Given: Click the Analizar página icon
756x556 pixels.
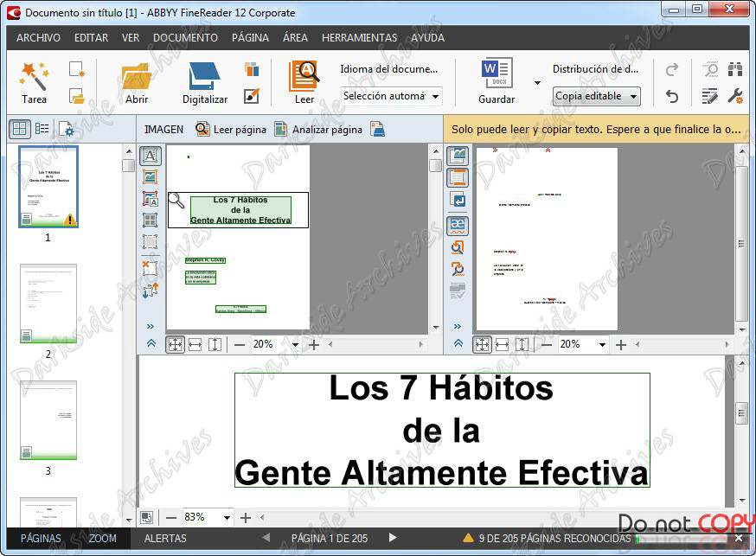Looking at the screenshot, I should (280, 129).
